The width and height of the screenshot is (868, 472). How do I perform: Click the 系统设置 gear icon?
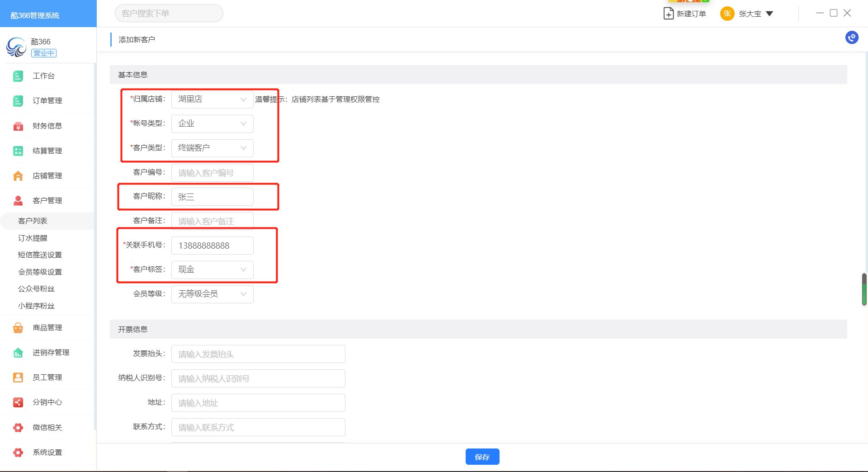[18, 453]
